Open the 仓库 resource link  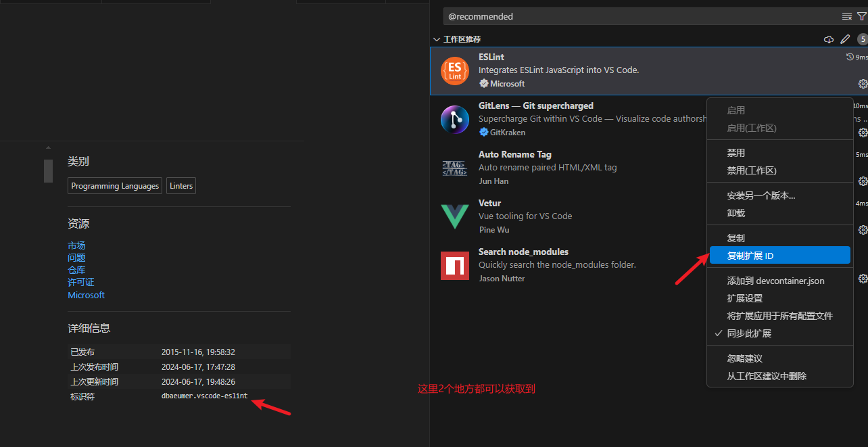[76, 270]
